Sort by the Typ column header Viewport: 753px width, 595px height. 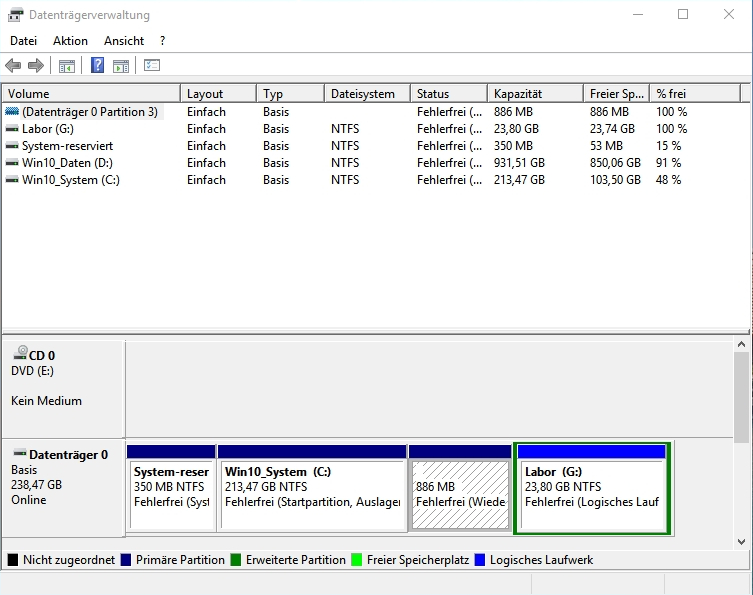[x=291, y=94]
